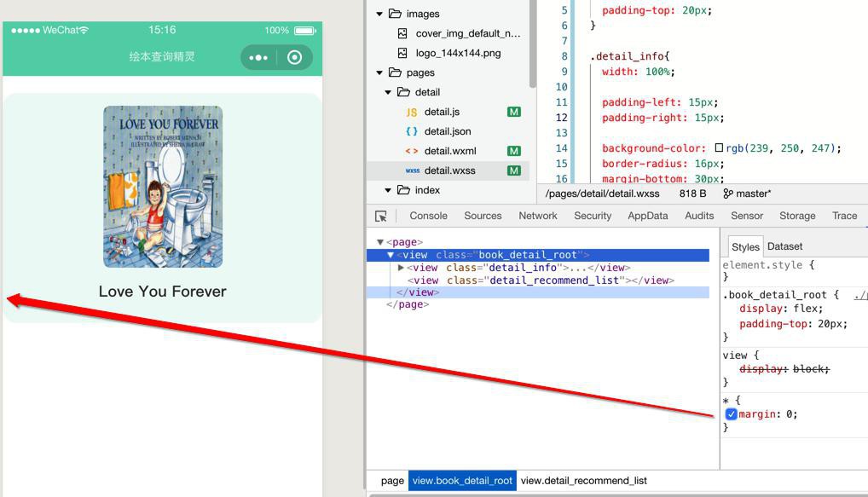Click the M badge next to detail.wxss
The image size is (868, 497).
[x=513, y=170]
